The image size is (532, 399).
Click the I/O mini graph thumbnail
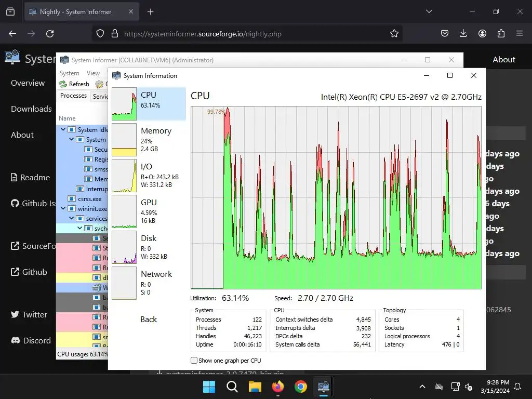(x=124, y=176)
